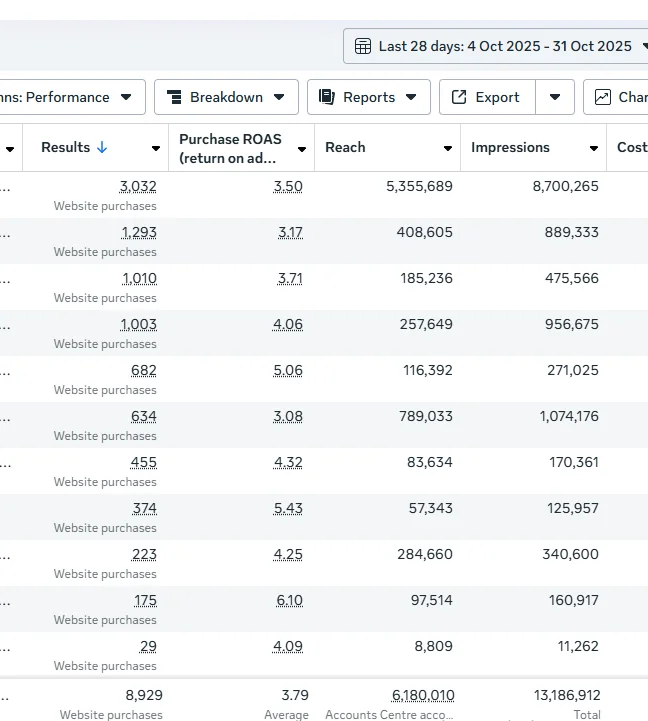This screenshot has height=721, width=648.
Task: Click the 4.32 ROAS value
Action: (288, 462)
